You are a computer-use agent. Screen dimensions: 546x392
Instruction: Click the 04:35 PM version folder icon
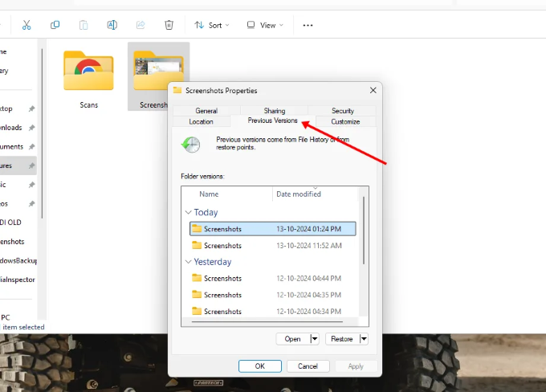pos(197,295)
